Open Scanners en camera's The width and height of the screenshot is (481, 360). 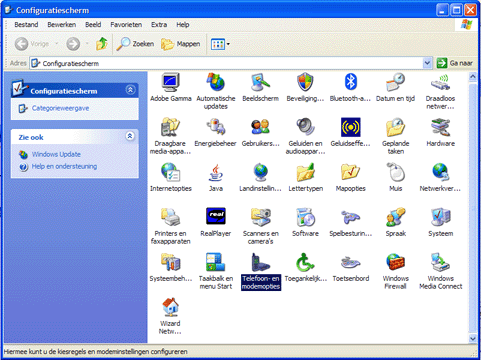(261, 217)
